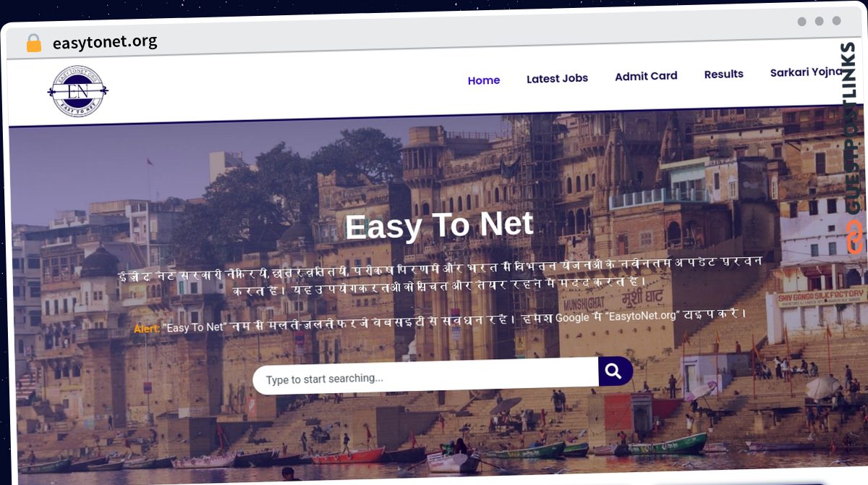868x485 pixels.
Task: Go to the Admit Card section
Action: pyautogui.click(x=646, y=76)
